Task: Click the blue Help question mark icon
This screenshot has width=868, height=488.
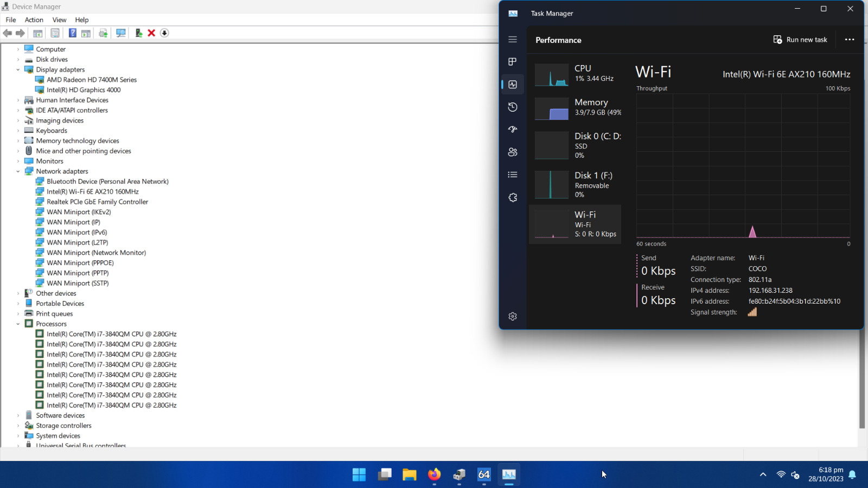Action: (72, 33)
